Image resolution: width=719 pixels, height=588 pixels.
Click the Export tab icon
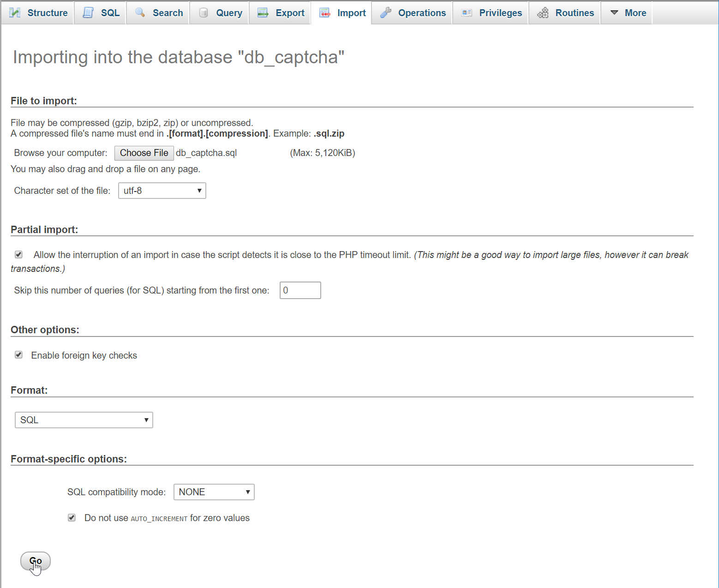pyautogui.click(x=263, y=13)
